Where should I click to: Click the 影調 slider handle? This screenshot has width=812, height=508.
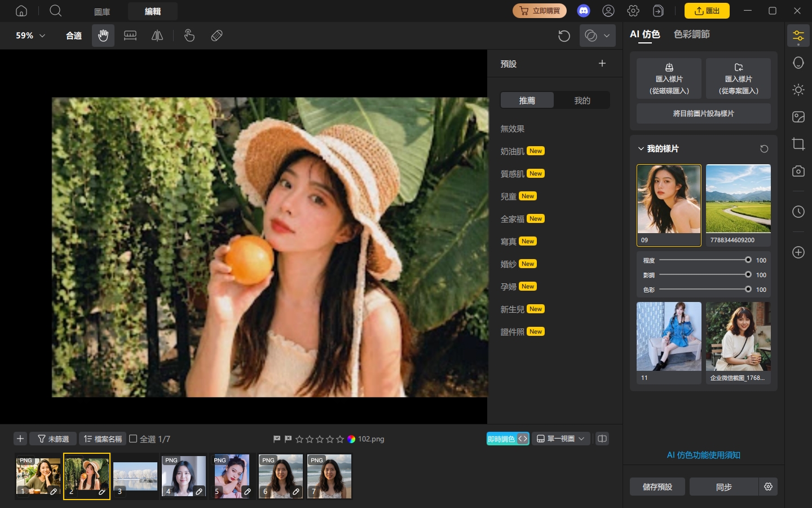click(748, 274)
